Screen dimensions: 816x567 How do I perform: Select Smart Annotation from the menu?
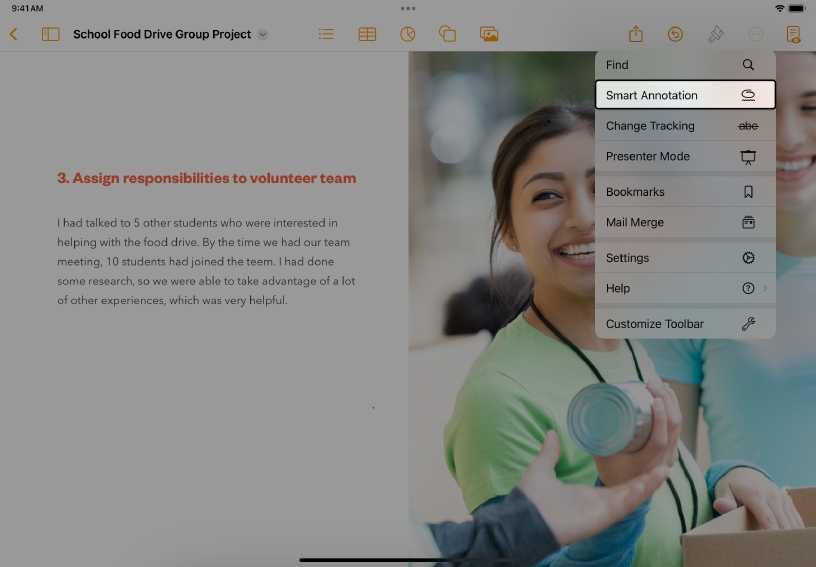(685, 95)
